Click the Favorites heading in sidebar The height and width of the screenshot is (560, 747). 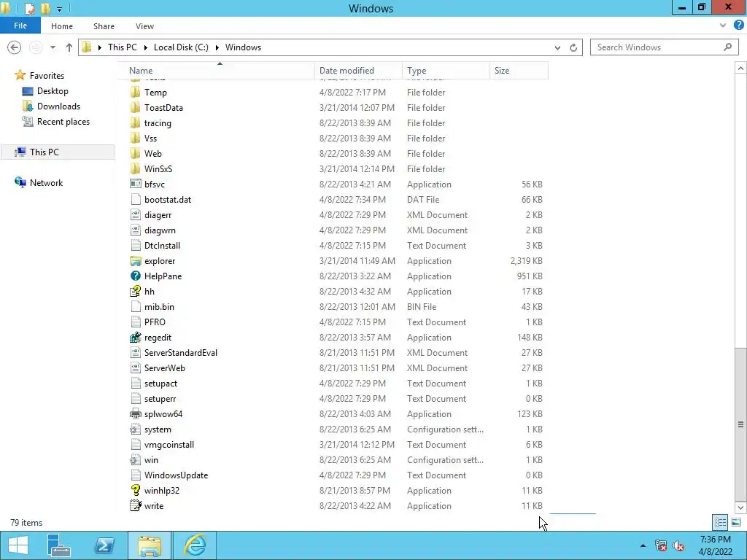coord(47,76)
